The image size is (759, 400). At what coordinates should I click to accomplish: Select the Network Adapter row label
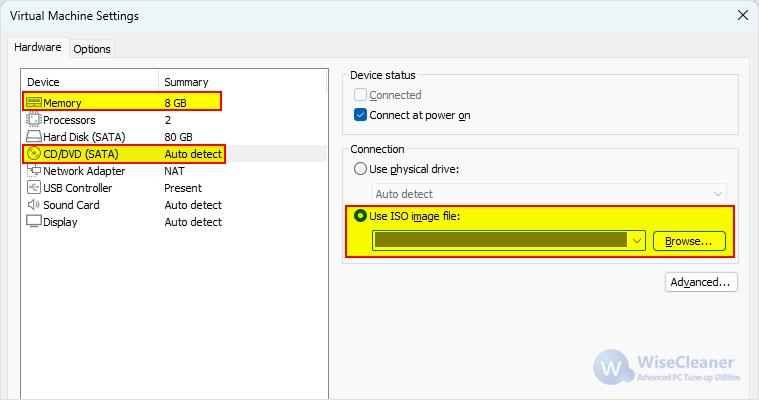click(84, 171)
